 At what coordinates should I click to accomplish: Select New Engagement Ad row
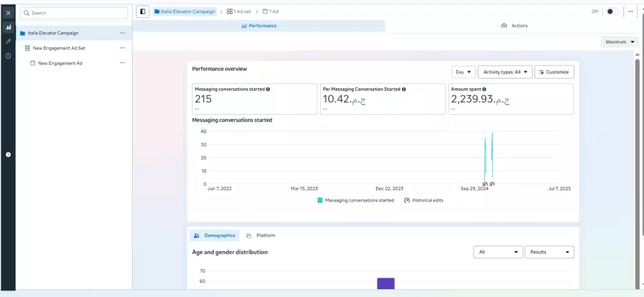74,63
